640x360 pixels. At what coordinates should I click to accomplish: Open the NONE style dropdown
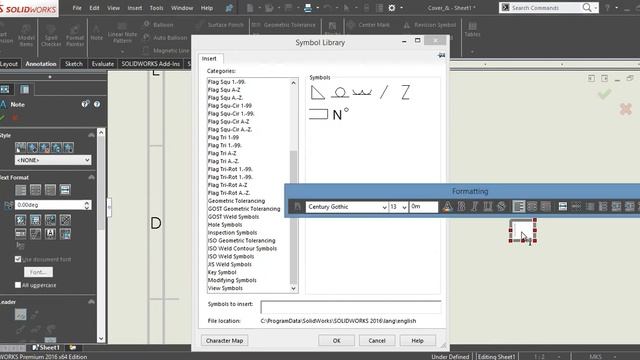53,160
